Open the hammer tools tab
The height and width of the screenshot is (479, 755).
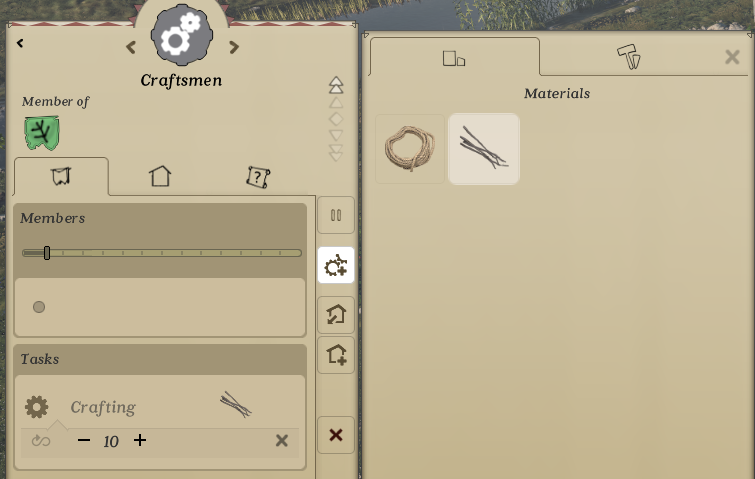[x=629, y=57]
